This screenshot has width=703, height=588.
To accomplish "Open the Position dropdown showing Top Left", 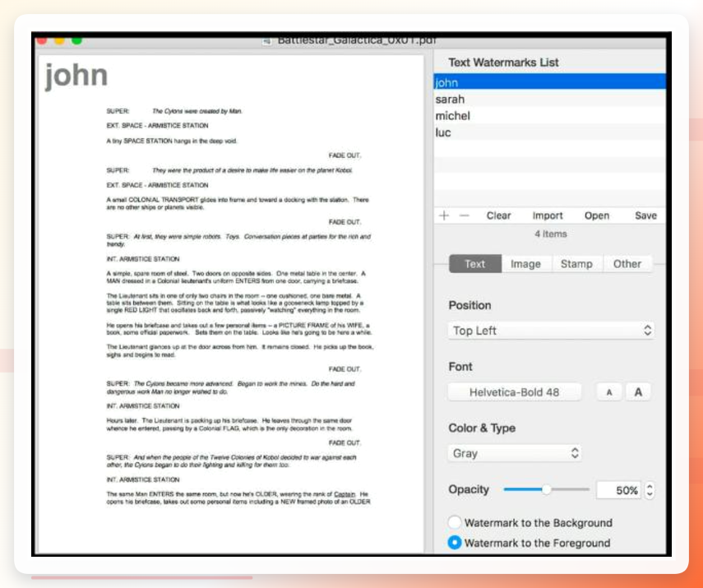I will click(x=551, y=331).
